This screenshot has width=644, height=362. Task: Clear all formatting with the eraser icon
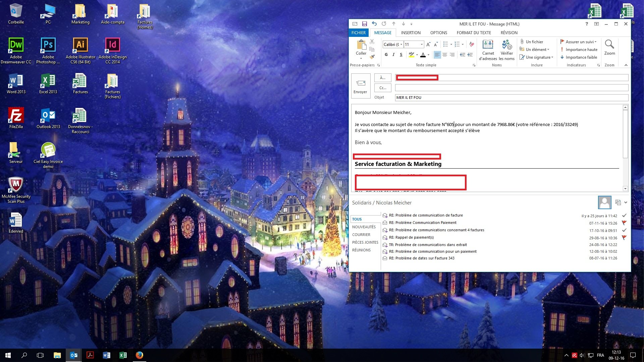[x=472, y=44]
